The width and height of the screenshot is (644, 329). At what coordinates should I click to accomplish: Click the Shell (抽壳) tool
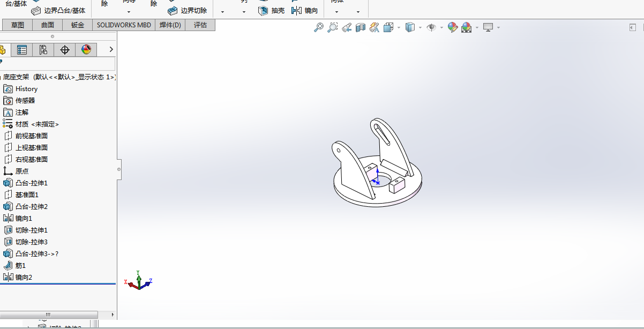(271, 11)
